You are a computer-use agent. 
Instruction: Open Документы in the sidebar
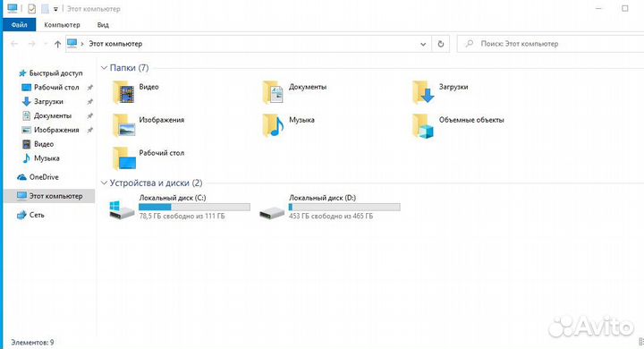click(47, 116)
